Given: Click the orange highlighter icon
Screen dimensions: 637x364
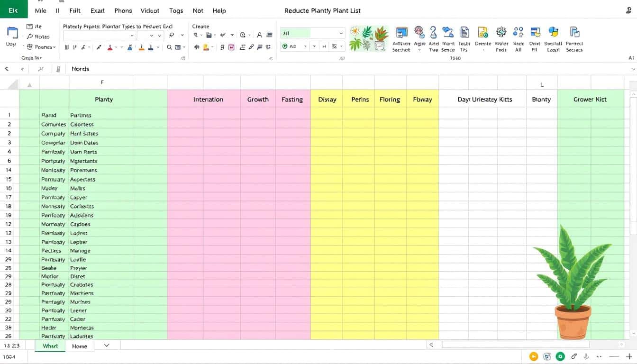Looking at the screenshot, I should pos(141,47).
